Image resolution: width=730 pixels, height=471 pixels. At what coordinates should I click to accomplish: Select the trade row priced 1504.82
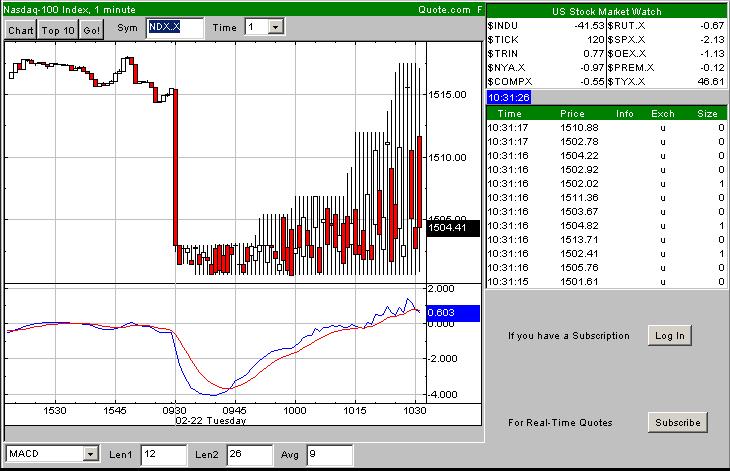tap(606, 225)
